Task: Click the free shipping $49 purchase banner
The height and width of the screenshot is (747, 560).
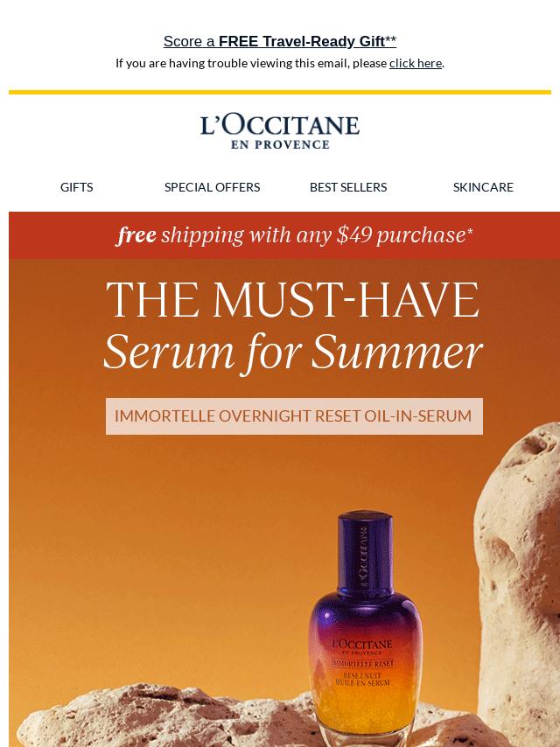Action: (x=284, y=235)
